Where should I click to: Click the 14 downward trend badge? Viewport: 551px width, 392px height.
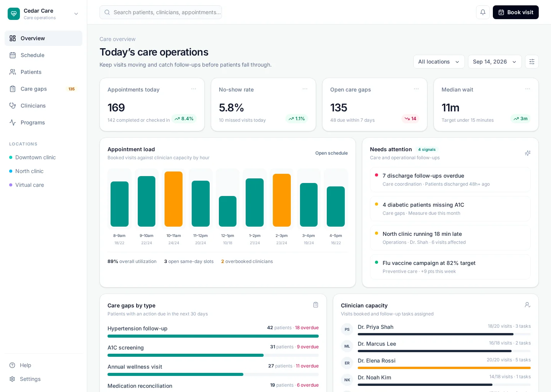(x=410, y=119)
